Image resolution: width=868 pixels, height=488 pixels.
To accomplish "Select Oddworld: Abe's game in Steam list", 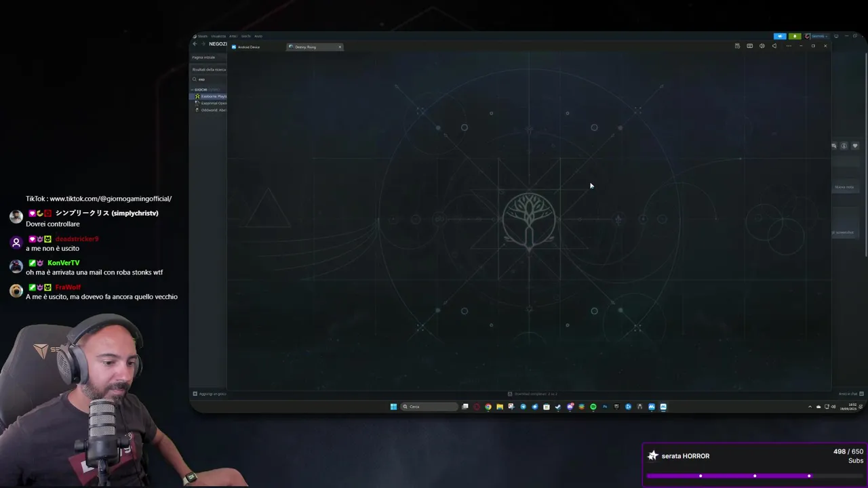I will [212, 110].
